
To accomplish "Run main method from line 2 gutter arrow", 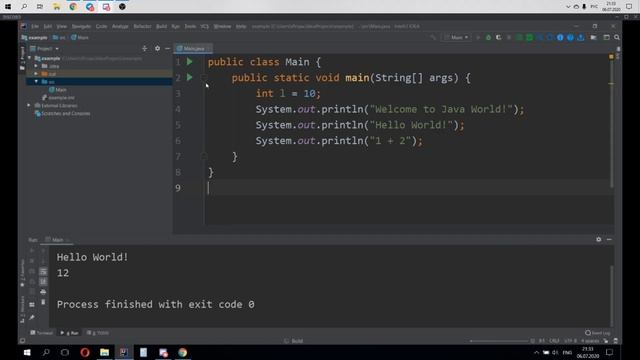I will click(x=189, y=78).
